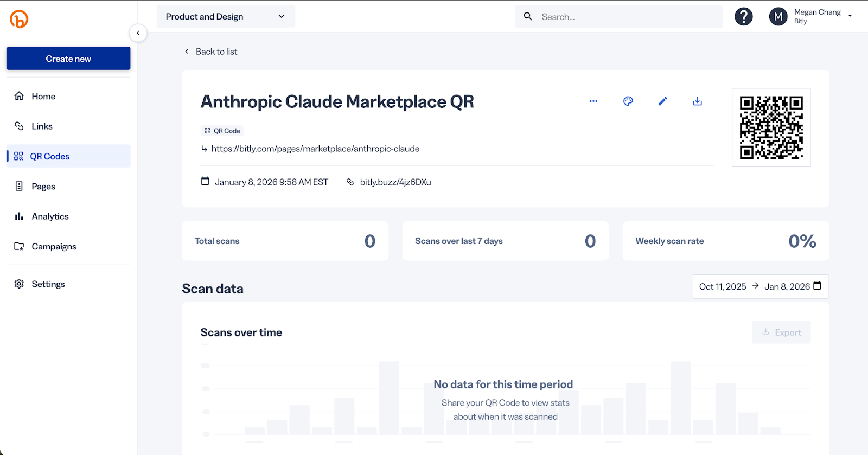This screenshot has height=455, width=868.
Task: Click the bitly.buzz/4jz6DXu short link
Action: coord(395,182)
